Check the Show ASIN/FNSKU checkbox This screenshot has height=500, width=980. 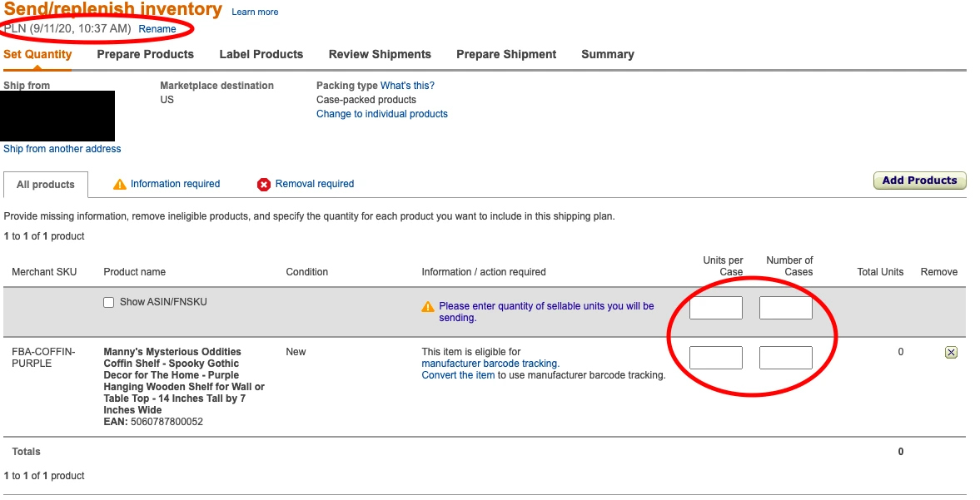click(109, 302)
